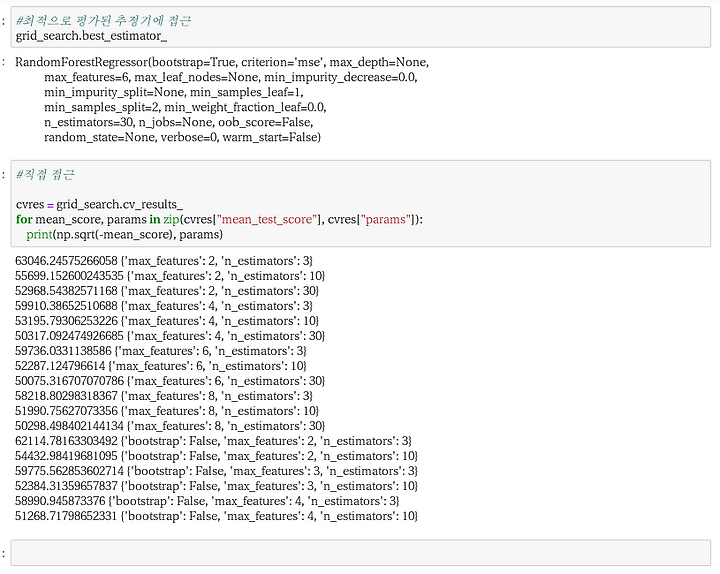Click output line with score 59736.0331138586
720x574 pixels.
tap(160, 351)
